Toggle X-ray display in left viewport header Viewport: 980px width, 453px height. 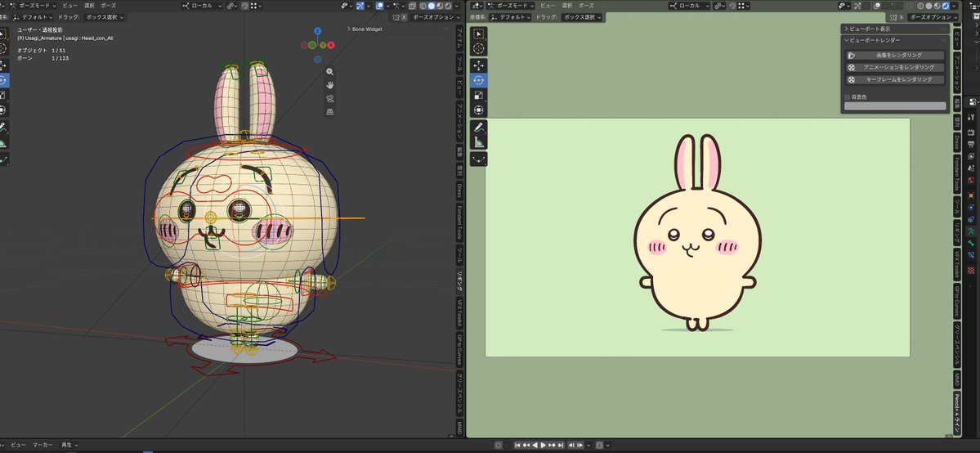coord(413,6)
